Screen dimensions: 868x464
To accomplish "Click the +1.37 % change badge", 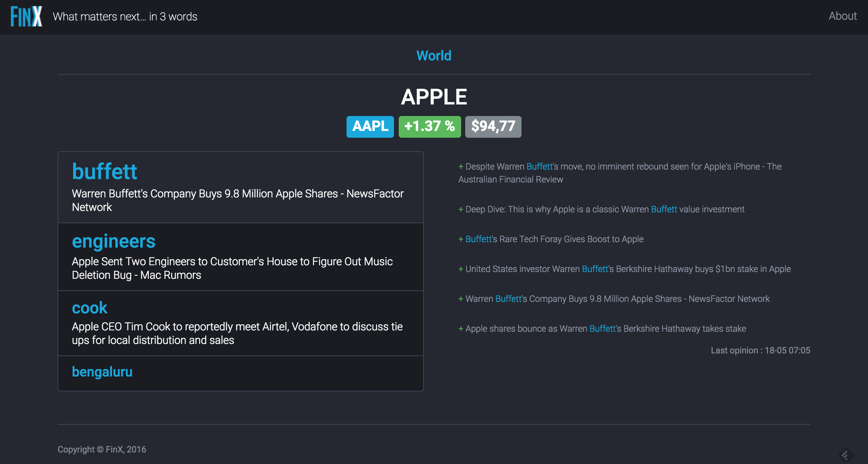I will pyautogui.click(x=429, y=127).
